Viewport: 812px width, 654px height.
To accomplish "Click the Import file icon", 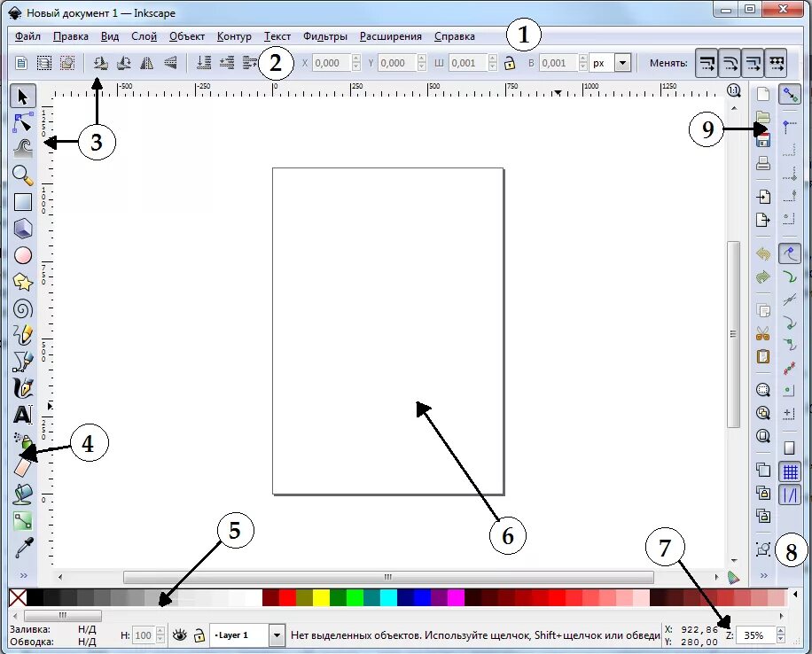I will (x=763, y=197).
